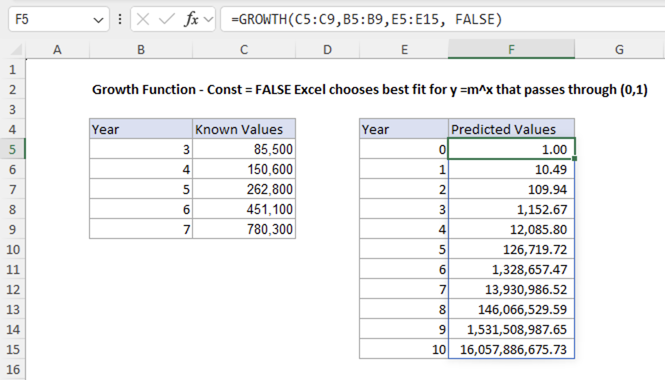Select Year cell 9 in column E

404,329
